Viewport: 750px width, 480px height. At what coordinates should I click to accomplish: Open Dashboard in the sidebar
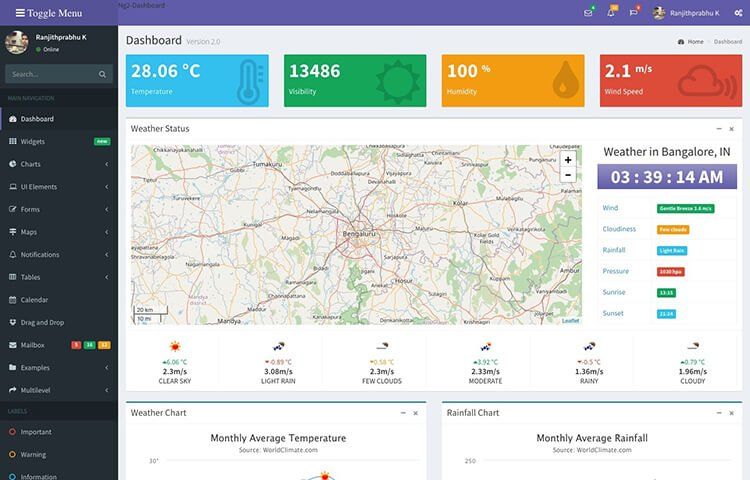(x=59, y=119)
